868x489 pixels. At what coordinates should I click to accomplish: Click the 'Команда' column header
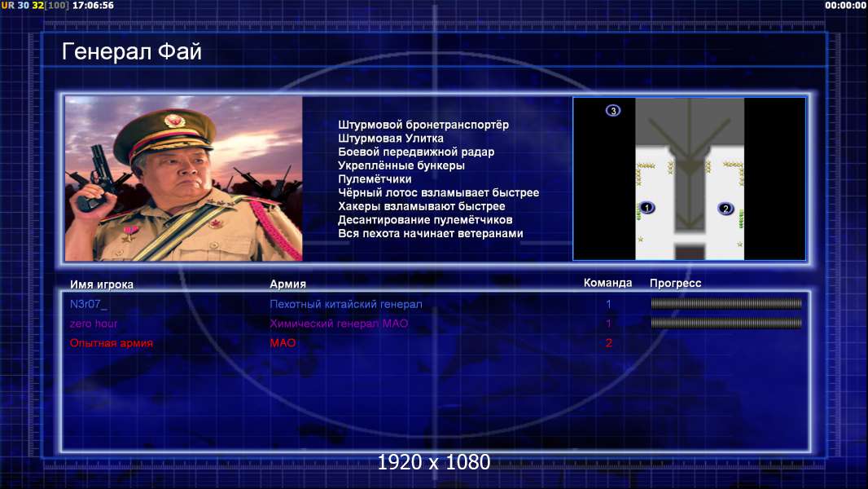(607, 283)
